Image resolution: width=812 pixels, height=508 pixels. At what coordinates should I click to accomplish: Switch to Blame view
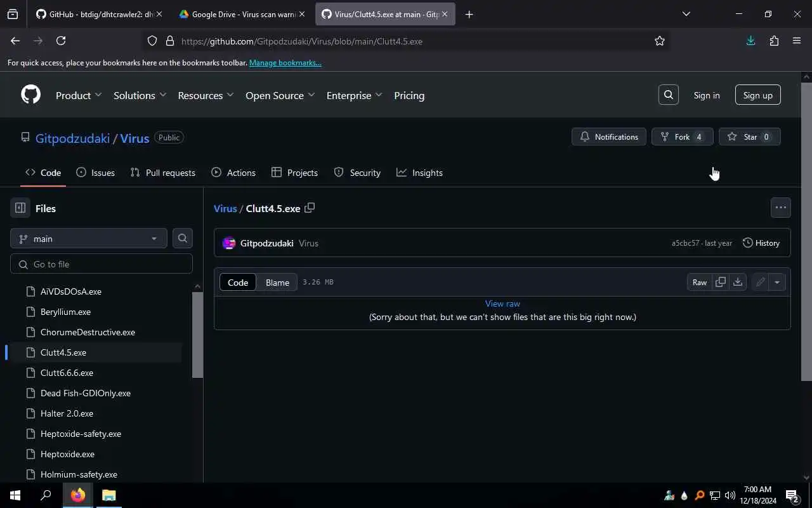[x=277, y=282]
